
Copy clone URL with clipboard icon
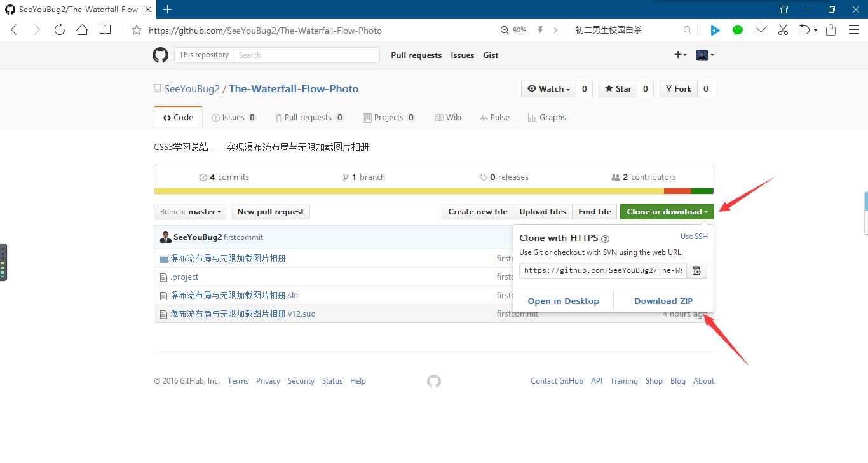pyautogui.click(x=696, y=270)
